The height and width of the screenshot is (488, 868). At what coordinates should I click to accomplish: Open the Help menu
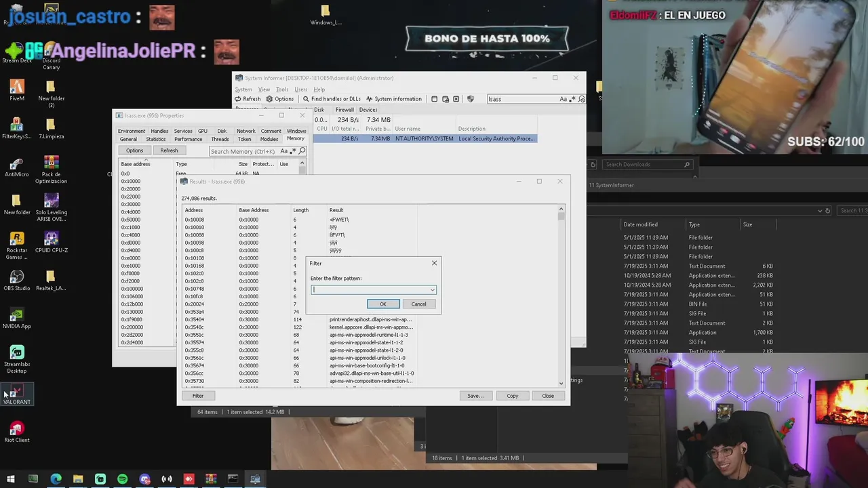pos(319,89)
